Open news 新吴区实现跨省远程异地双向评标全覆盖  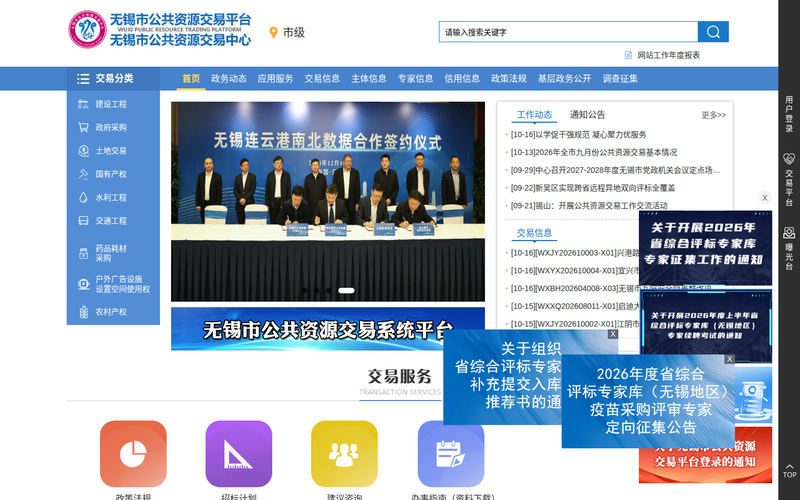pyautogui.click(x=593, y=188)
